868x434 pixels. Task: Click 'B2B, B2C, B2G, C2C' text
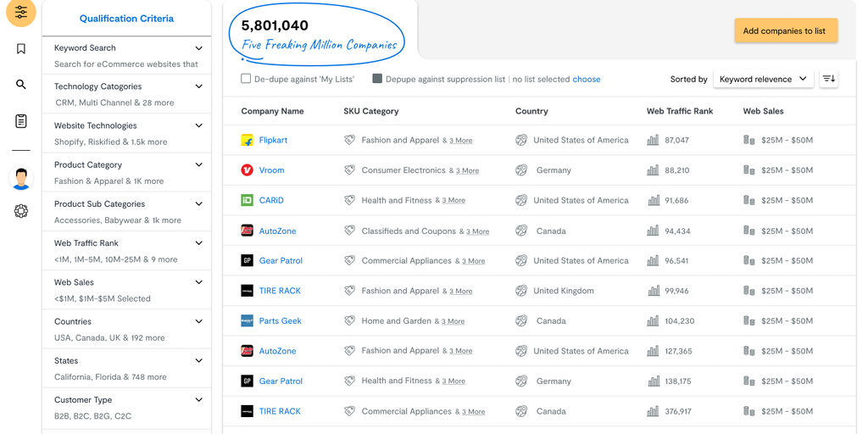point(93,415)
